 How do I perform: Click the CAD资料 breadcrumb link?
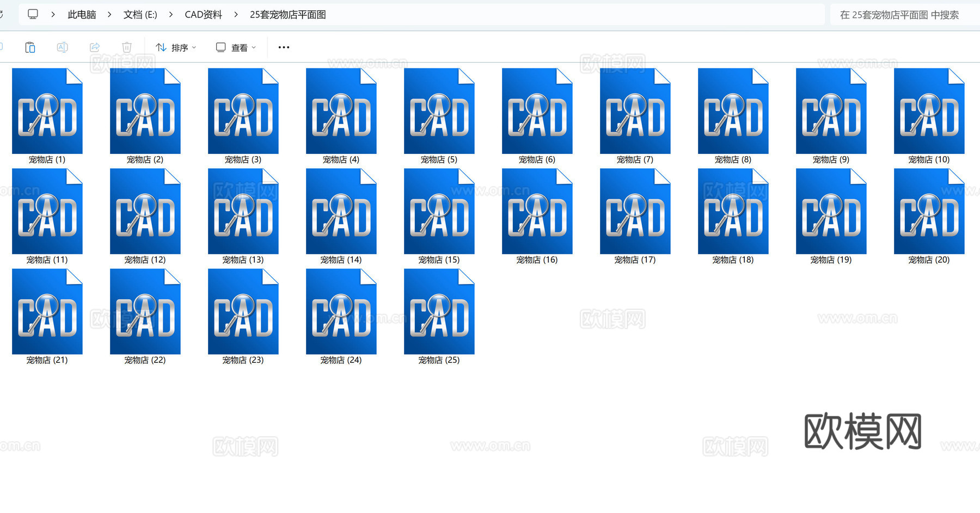pos(204,15)
